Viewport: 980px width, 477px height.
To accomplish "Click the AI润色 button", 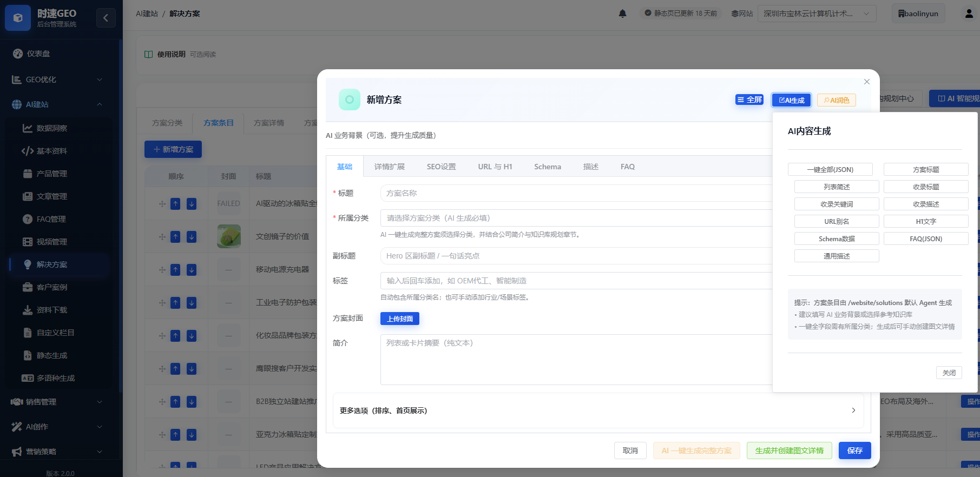I will 837,100.
